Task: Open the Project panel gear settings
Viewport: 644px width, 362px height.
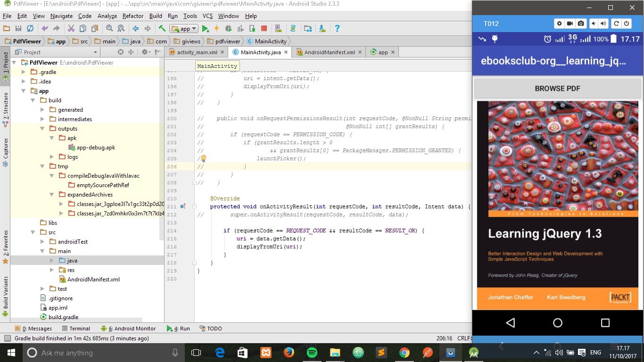Action: pos(146,52)
